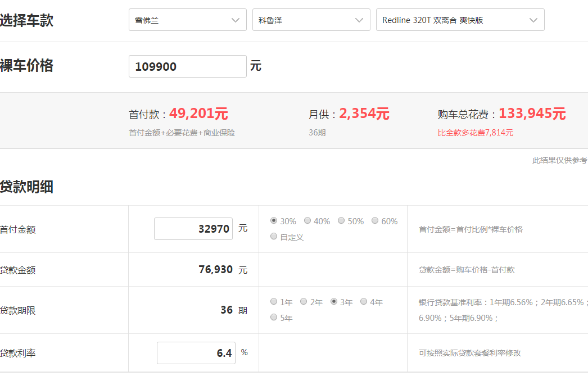588x385 pixels.
Task: Click the 贷款利率 row label
Action: tap(17, 353)
